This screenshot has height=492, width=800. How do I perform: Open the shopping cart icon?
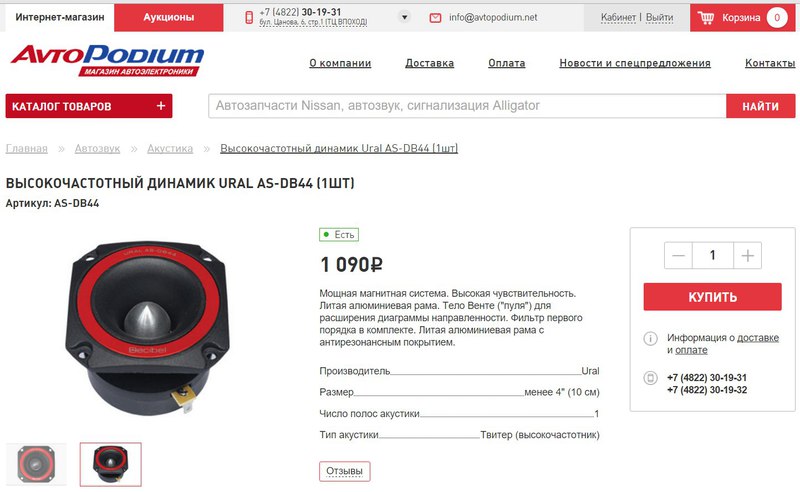[706, 18]
